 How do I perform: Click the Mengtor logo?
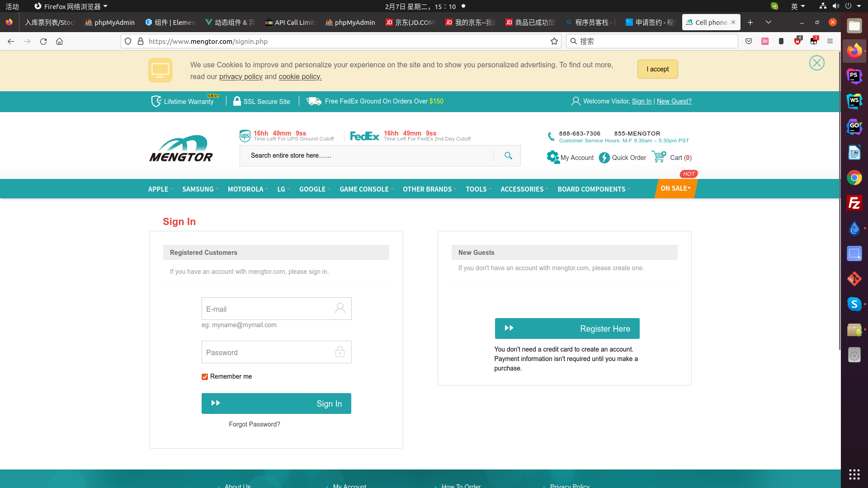pyautogui.click(x=181, y=149)
